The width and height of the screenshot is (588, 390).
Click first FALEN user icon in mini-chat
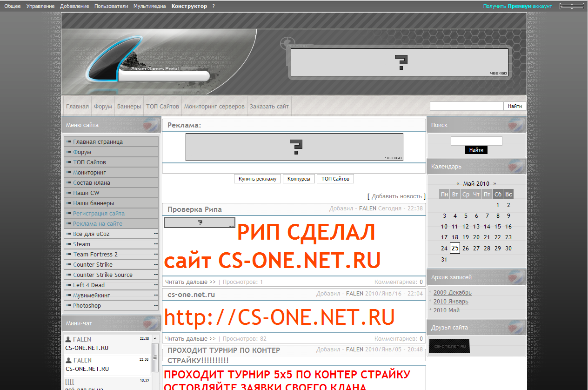click(x=68, y=339)
